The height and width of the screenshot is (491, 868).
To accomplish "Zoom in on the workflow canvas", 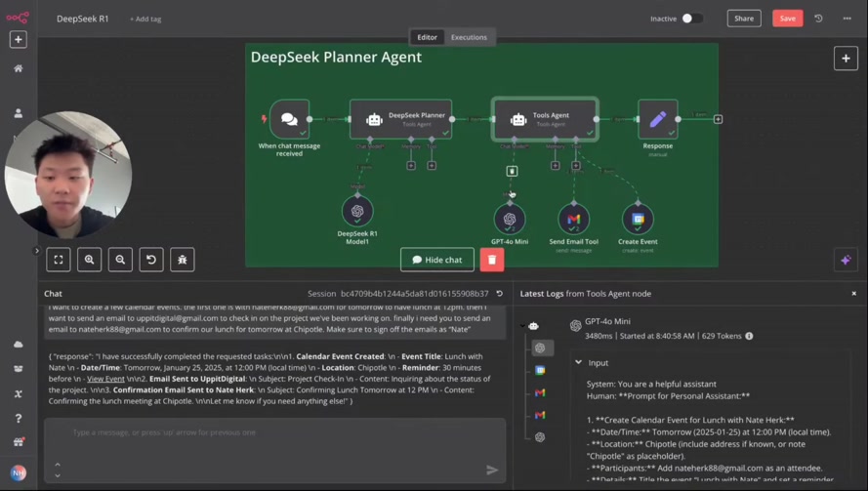I will click(x=89, y=260).
